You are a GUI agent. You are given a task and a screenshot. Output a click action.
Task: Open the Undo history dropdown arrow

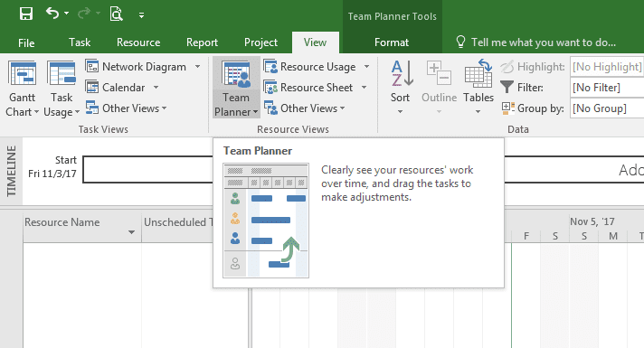click(x=67, y=14)
